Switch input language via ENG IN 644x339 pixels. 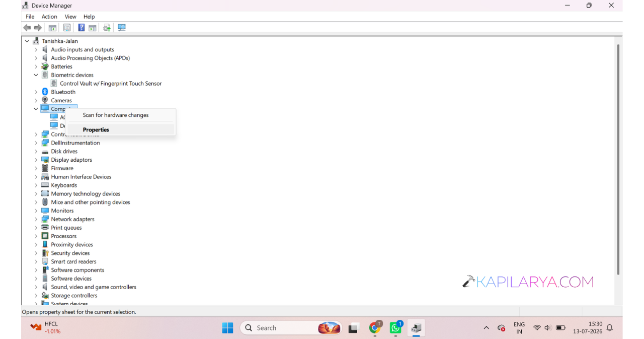coord(519,328)
